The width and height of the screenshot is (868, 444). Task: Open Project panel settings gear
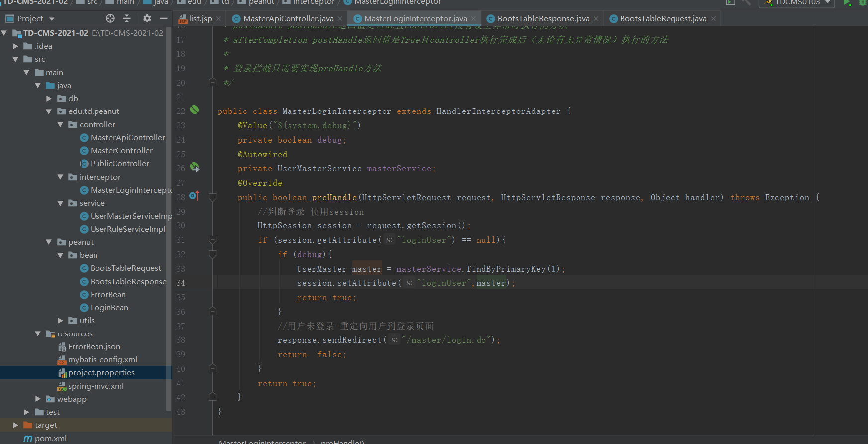[147, 18]
